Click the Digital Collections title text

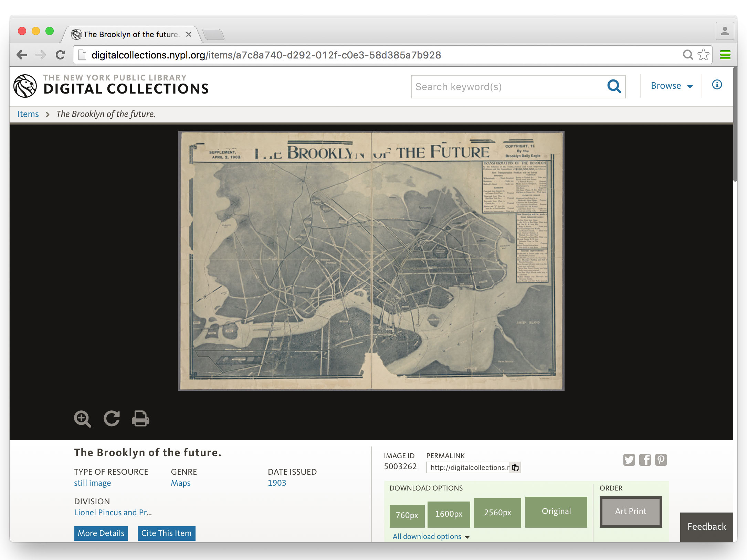(126, 89)
